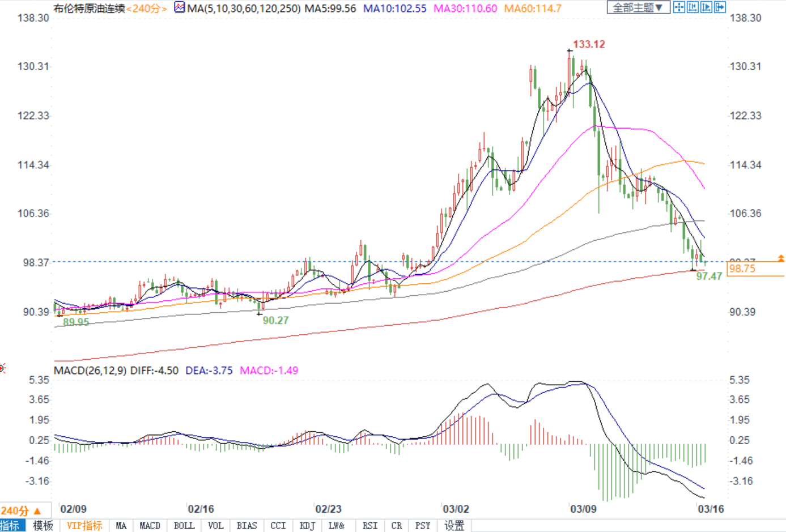This screenshot has width=786, height=532.
Task: Choose the RSI indicator
Action: (x=370, y=526)
